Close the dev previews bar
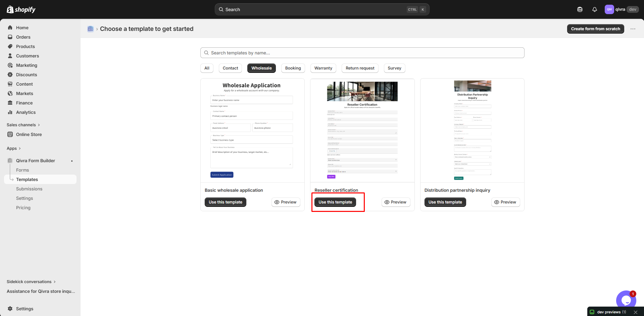This screenshot has height=316, width=644. click(636, 312)
